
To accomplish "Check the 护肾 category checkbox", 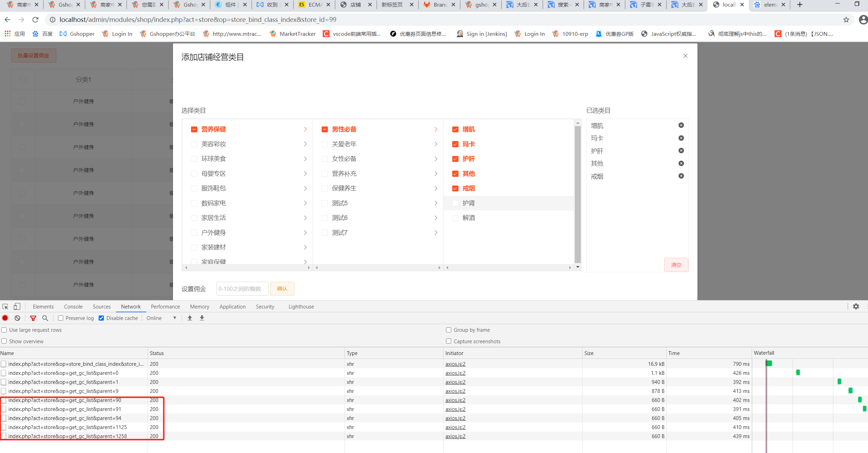I will [455, 203].
